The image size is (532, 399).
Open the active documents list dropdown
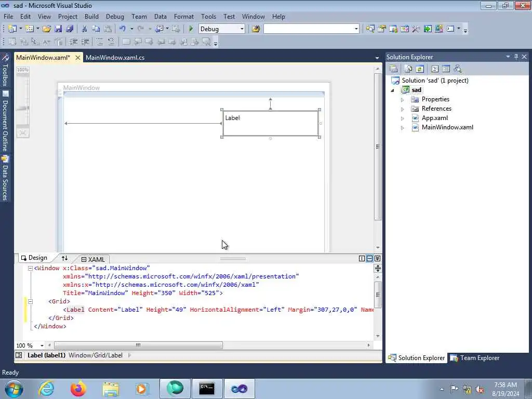[x=377, y=58]
